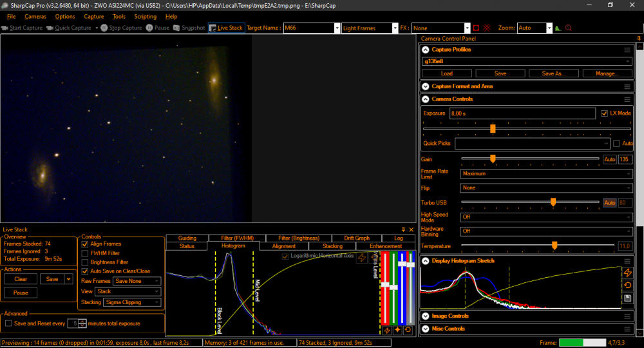Toggle the Live Stack toolbar button
This screenshot has height=348, width=644.
coord(226,28)
